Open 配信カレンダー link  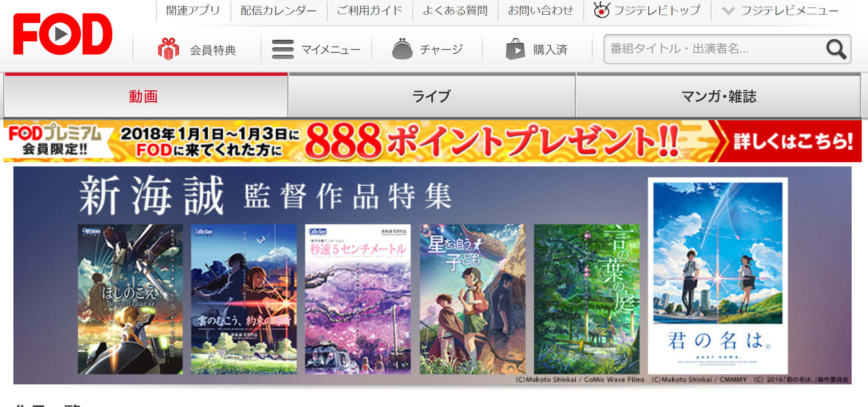click(x=279, y=10)
